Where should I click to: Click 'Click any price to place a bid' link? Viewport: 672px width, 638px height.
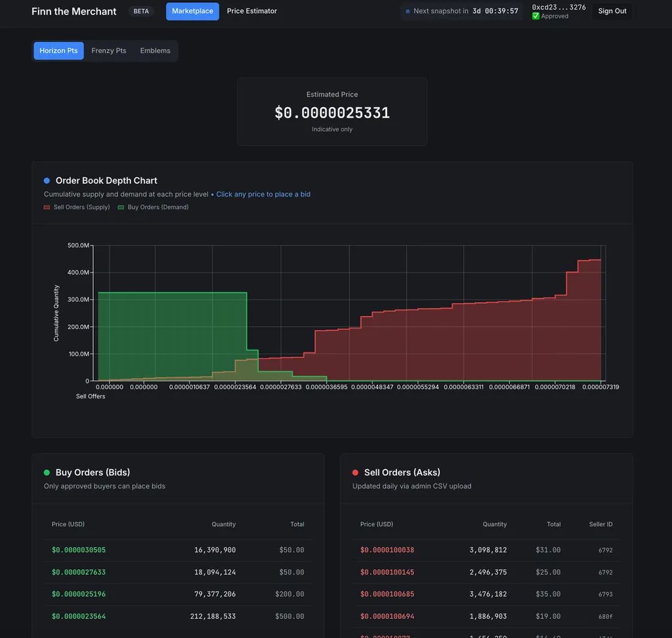(263, 194)
